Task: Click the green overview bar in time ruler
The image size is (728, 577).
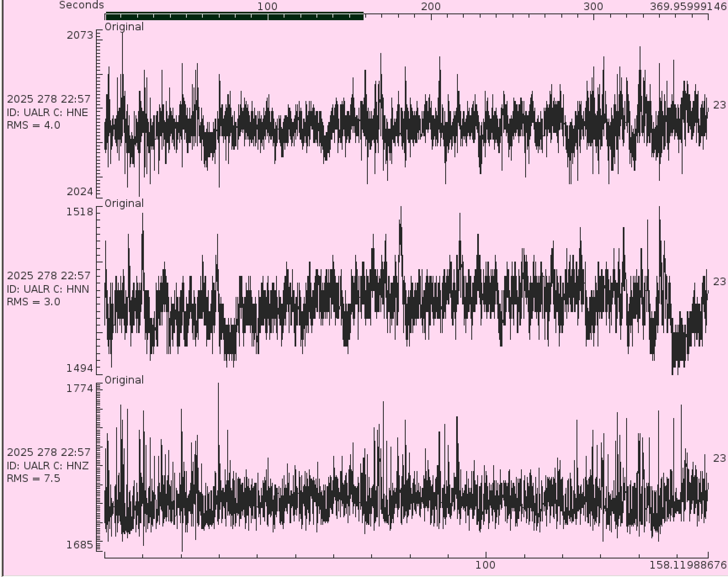Action: pyautogui.click(x=234, y=16)
